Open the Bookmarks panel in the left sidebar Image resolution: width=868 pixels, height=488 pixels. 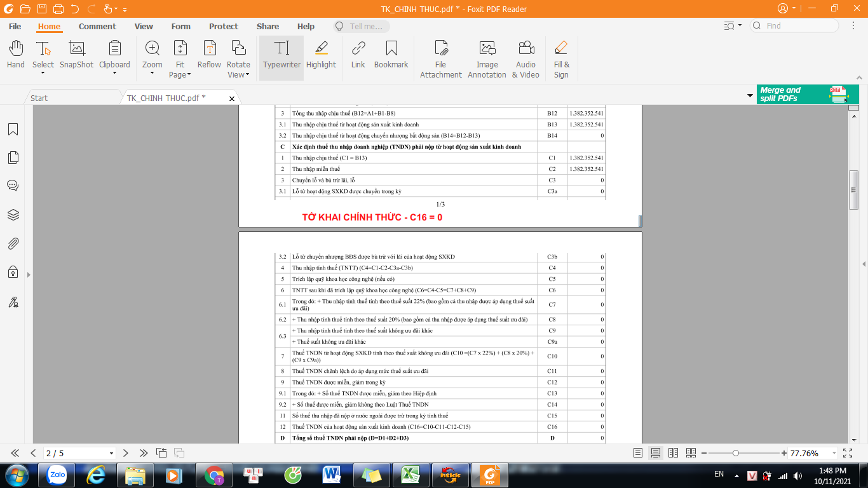tap(13, 130)
